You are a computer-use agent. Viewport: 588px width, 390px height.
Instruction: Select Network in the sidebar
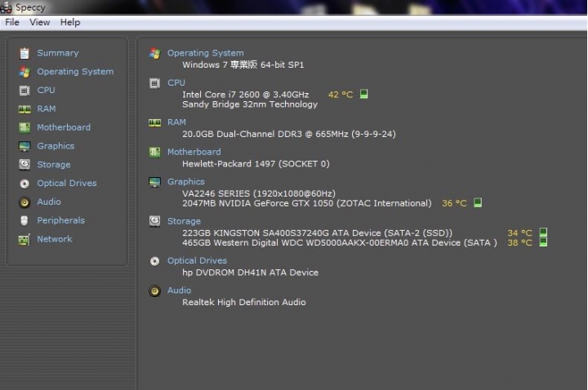55,239
